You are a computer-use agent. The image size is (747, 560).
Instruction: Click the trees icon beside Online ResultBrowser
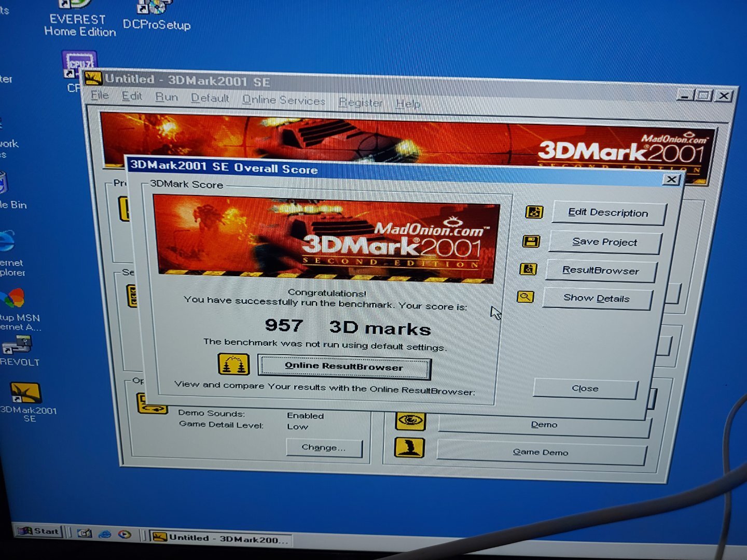coord(234,364)
